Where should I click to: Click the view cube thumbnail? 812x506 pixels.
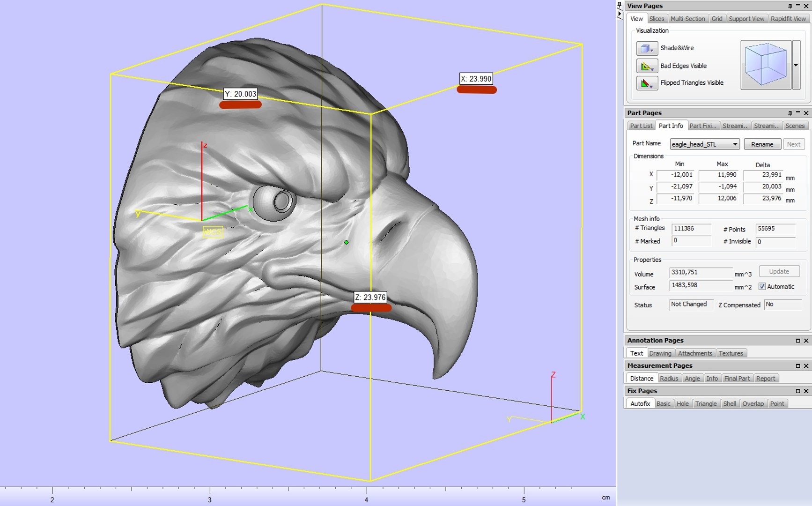(x=766, y=65)
